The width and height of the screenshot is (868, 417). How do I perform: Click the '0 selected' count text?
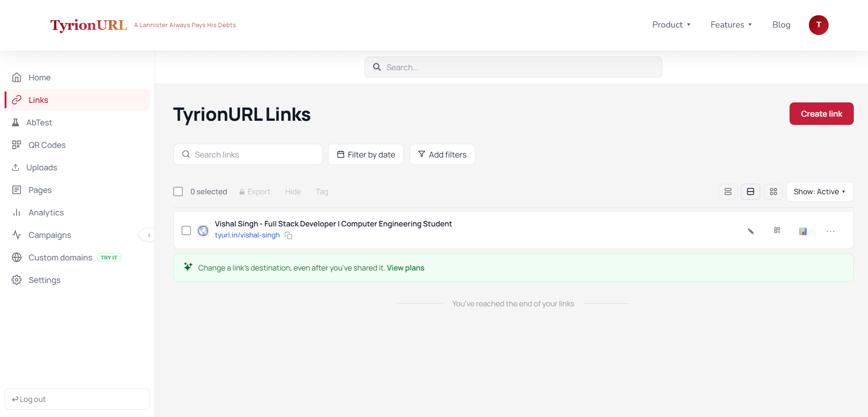[209, 192]
